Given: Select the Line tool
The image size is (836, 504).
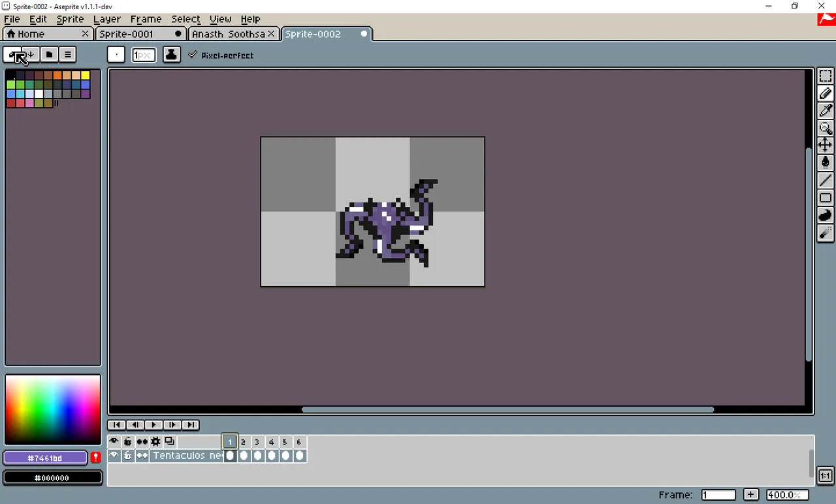Looking at the screenshot, I should click(826, 180).
